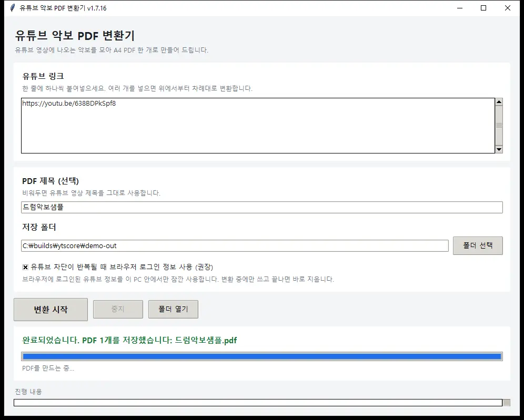The width and height of the screenshot is (524, 420).
Task: Click the 진행 내용 log scrollbar grip
Action: 507,403
